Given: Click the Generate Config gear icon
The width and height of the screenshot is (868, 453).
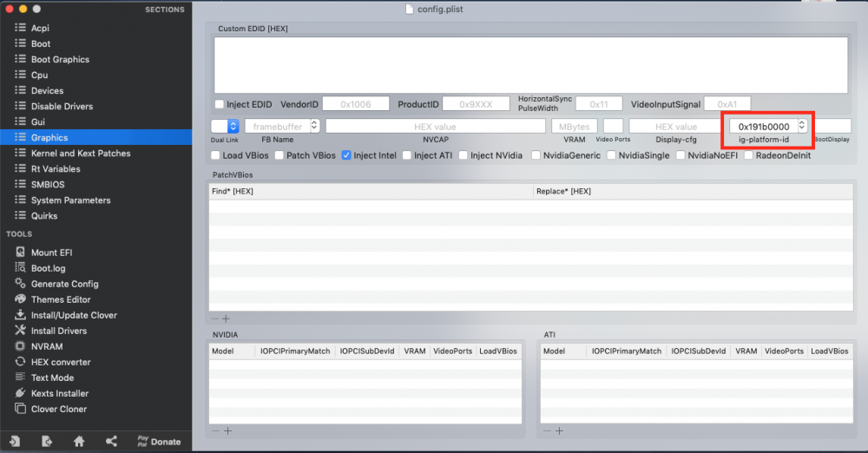Looking at the screenshot, I should [x=21, y=283].
